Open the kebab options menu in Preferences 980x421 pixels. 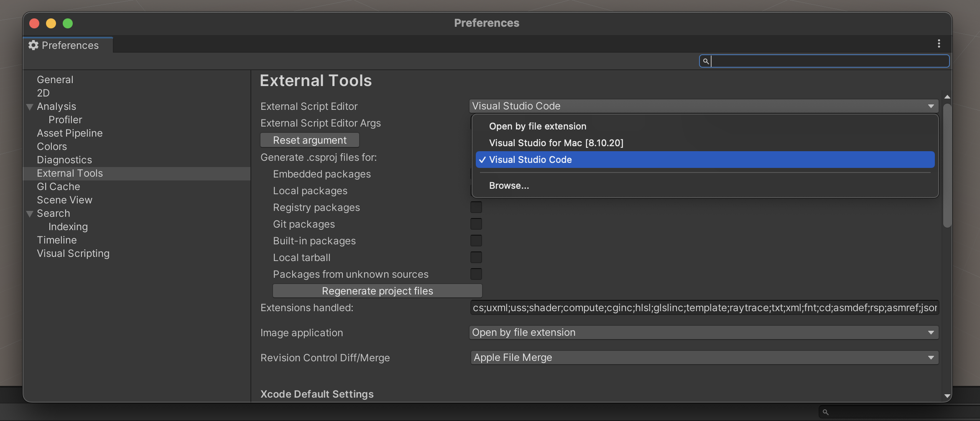coord(939,43)
